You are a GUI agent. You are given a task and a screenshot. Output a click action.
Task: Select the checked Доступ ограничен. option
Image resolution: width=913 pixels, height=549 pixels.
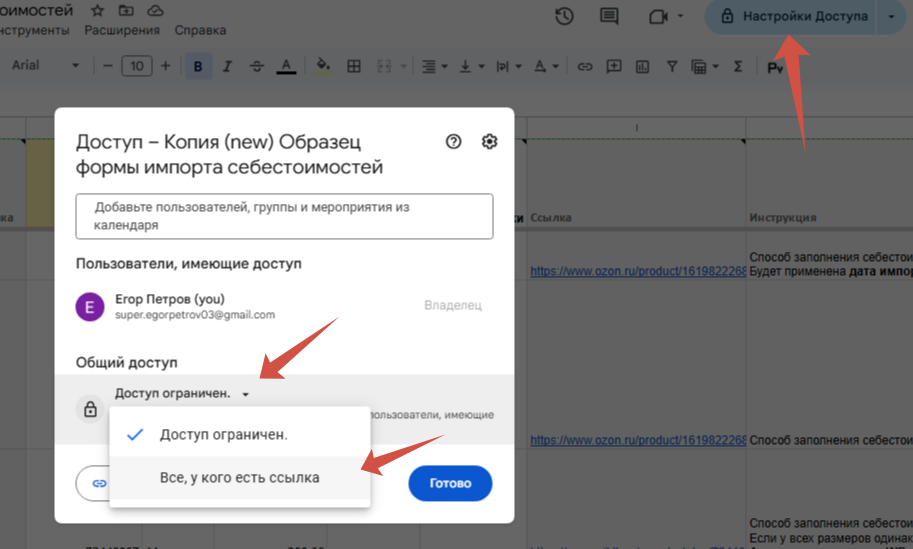click(239, 435)
